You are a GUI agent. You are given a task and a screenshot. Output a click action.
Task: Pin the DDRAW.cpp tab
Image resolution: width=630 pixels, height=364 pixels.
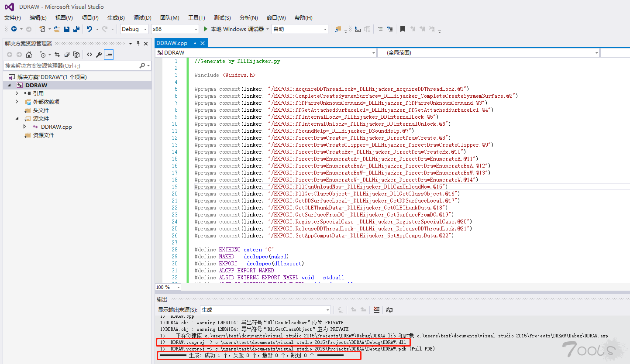(195, 43)
